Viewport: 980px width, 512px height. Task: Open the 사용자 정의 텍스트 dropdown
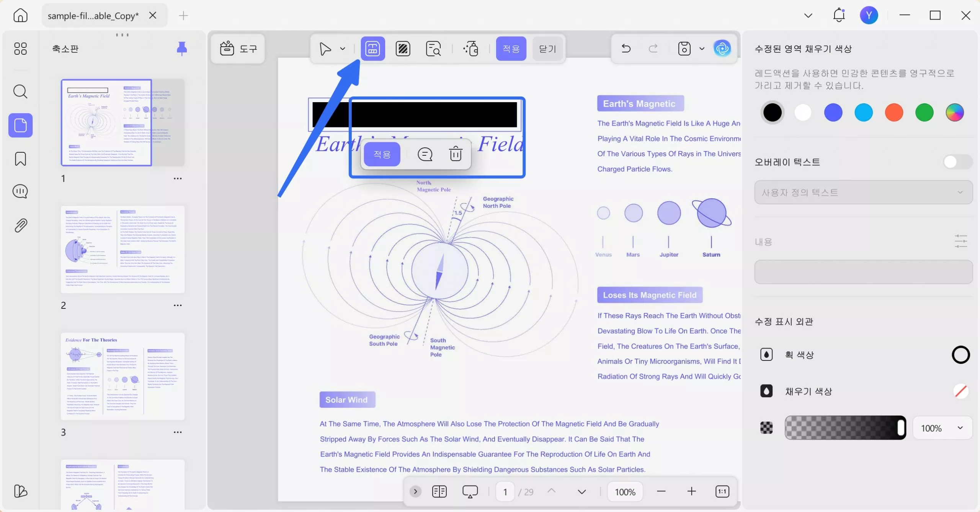tap(863, 192)
